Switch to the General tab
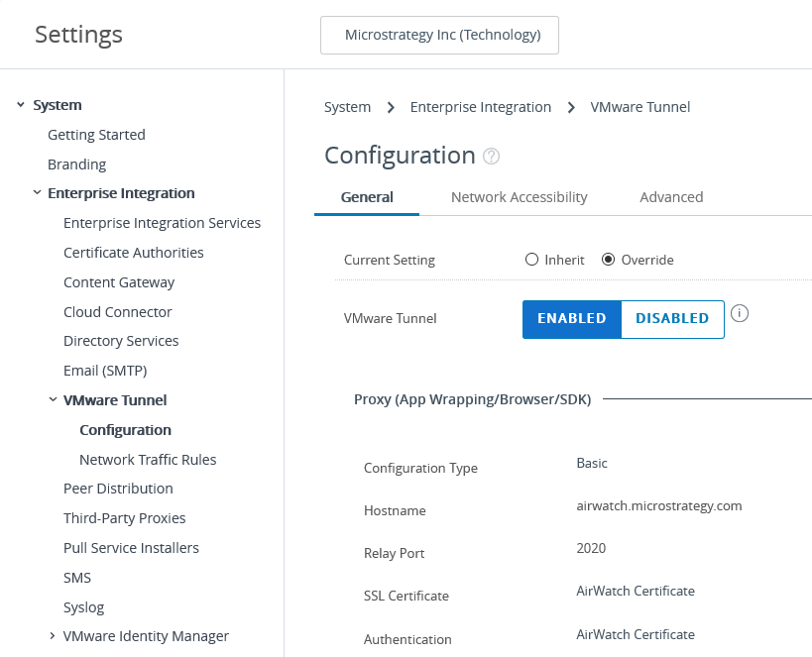The image size is (812, 657). (x=367, y=197)
